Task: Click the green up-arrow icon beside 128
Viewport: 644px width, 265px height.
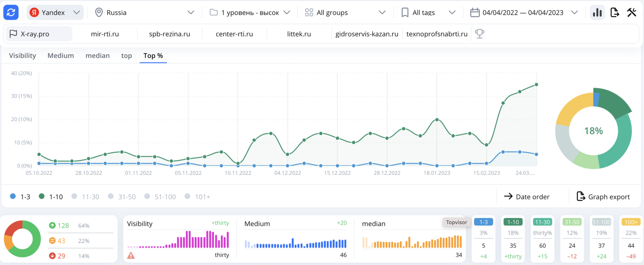Action: tap(52, 226)
